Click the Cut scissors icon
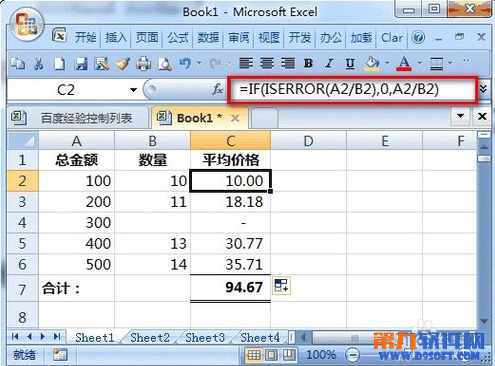Screen dimensions: 495x366 coord(39,63)
